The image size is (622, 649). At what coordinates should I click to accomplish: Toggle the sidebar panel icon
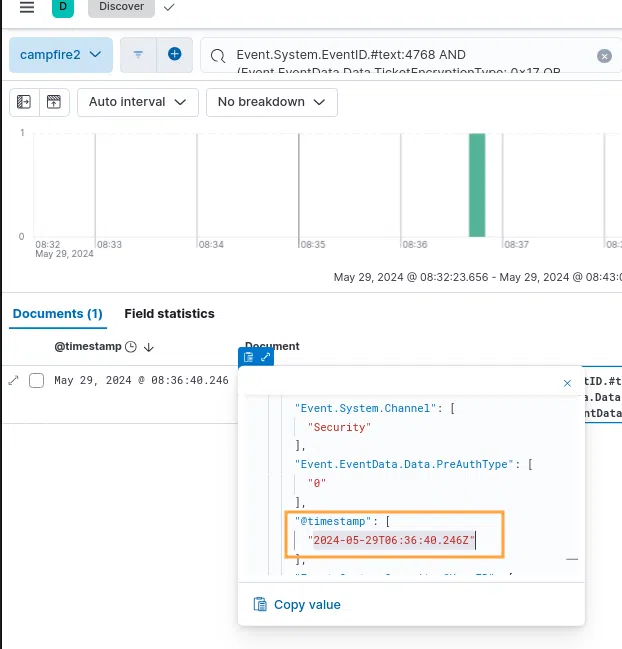pyautogui.click(x=25, y=102)
